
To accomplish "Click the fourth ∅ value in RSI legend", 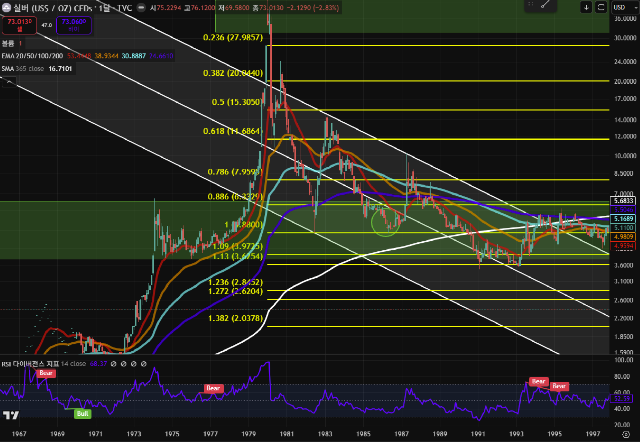I will 144,364.
